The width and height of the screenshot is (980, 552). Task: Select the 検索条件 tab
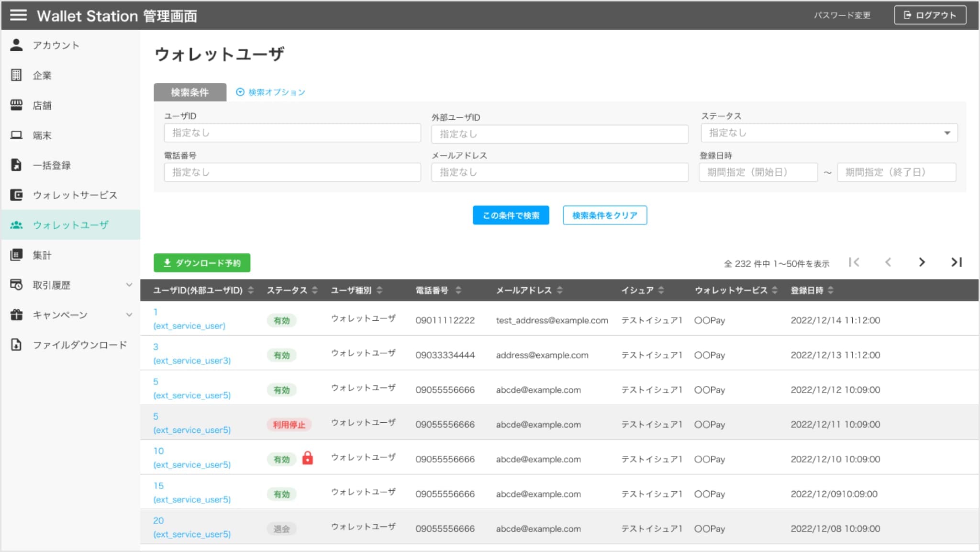click(x=190, y=92)
